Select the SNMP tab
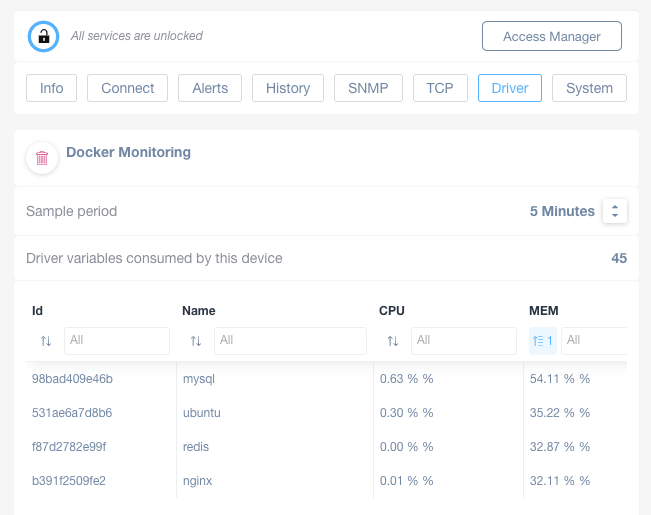The height and width of the screenshot is (515, 651). click(x=369, y=88)
